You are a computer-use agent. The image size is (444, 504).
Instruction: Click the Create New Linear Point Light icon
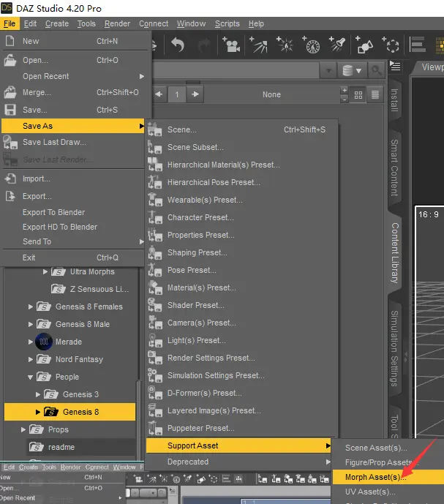pos(311,45)
